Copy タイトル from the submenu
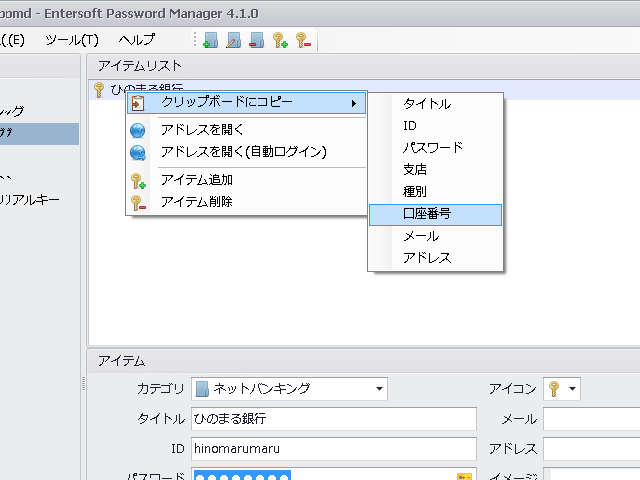 point(435,104)
